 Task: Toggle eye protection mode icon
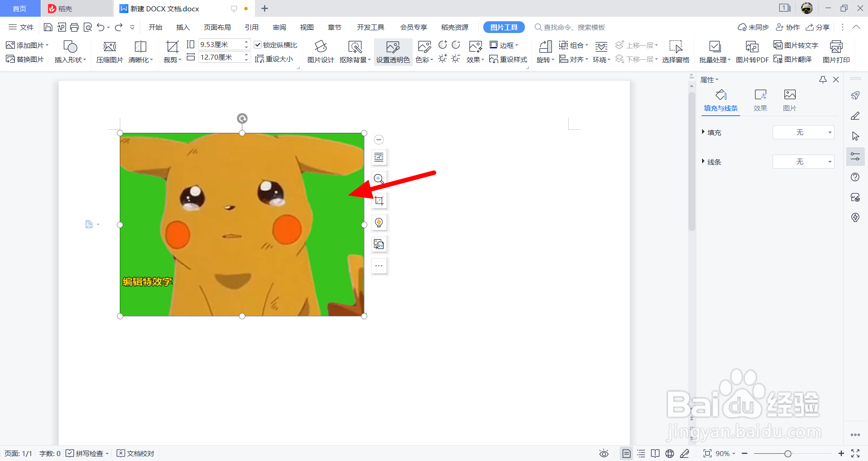pos(604,453)
